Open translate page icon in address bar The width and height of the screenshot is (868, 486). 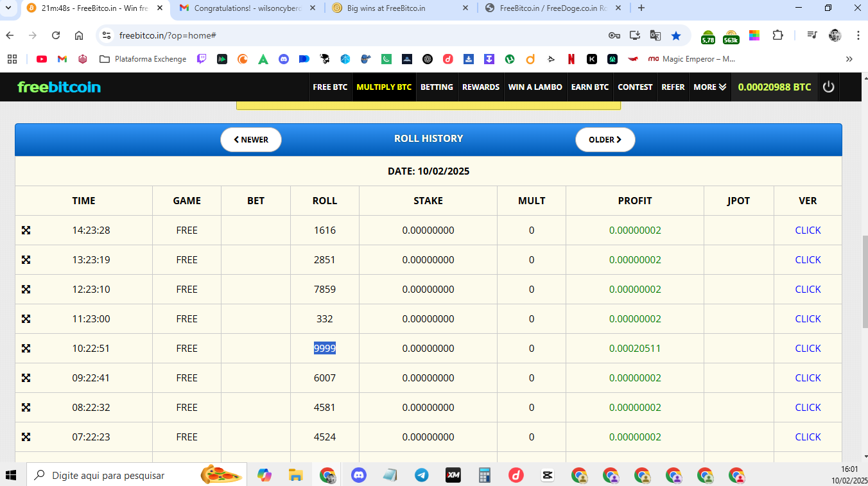point(655,35)
